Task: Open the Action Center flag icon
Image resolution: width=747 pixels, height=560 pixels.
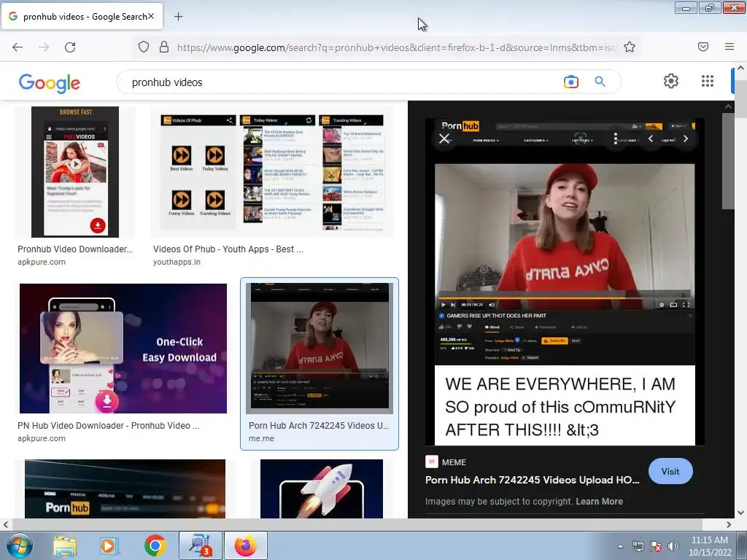Action: point(656,546)
